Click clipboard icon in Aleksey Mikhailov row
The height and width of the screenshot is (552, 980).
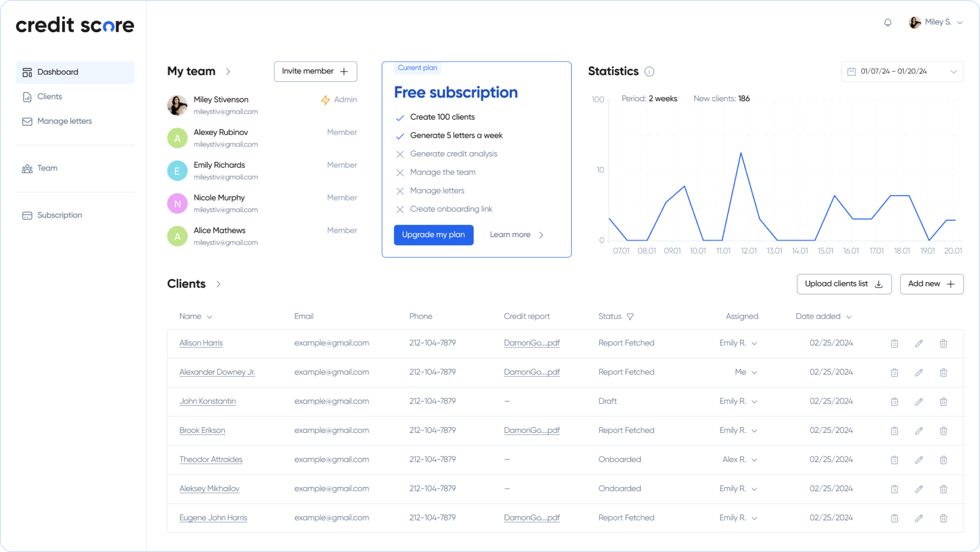(894, 489)
